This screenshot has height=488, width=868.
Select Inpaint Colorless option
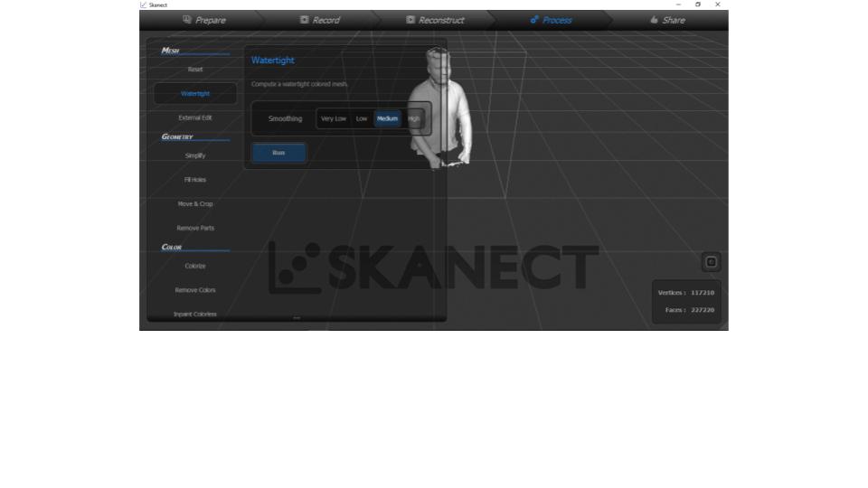pos(195,314)
